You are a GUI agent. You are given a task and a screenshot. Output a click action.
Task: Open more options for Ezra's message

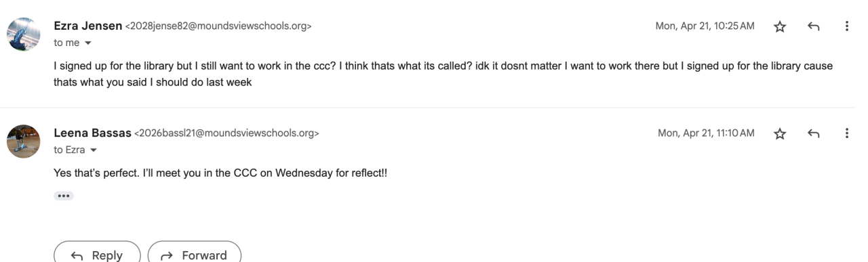click(x=846, y=26)
